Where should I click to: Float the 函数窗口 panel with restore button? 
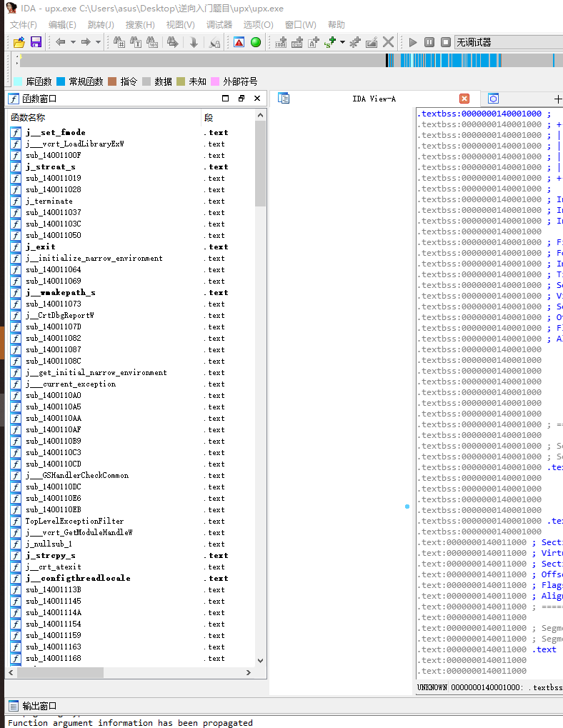[x=241, y=99]
